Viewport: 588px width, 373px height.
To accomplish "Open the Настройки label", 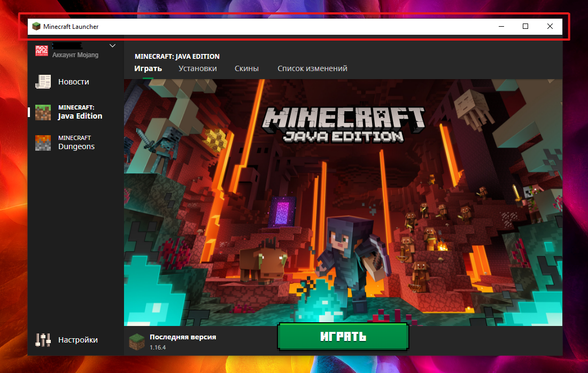I will coord(78,340).
